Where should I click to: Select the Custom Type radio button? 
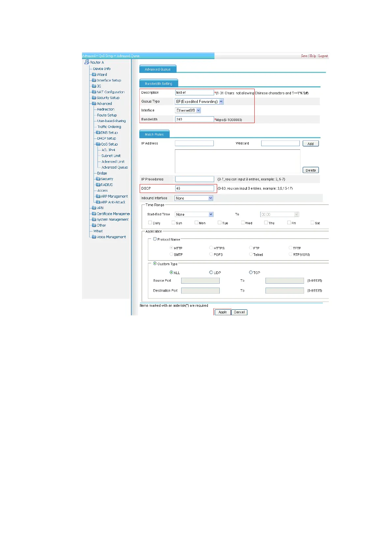pyautogui.click(x=155, y=264)
